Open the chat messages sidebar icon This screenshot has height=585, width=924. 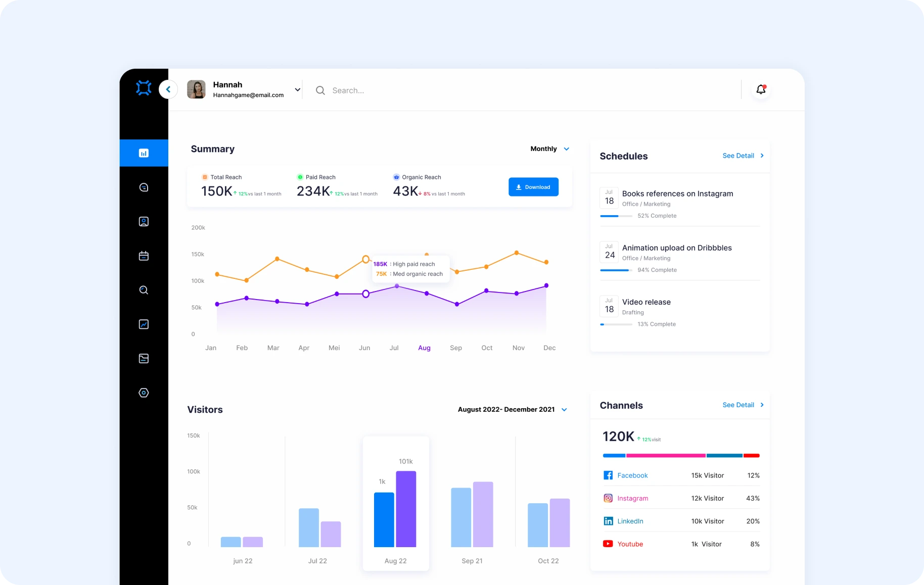[x=144, y=187]
